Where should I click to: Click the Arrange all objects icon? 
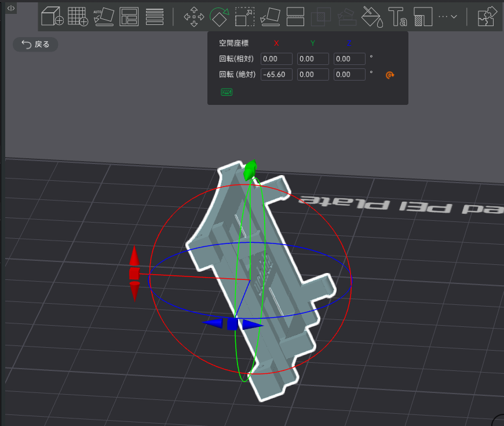click(x=129, y=16)
